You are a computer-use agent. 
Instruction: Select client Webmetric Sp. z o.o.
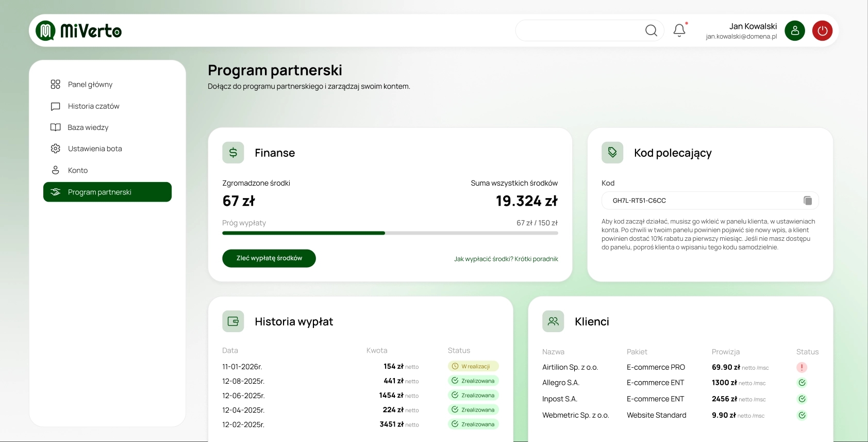pyautogui.click(x=576, y=415)
